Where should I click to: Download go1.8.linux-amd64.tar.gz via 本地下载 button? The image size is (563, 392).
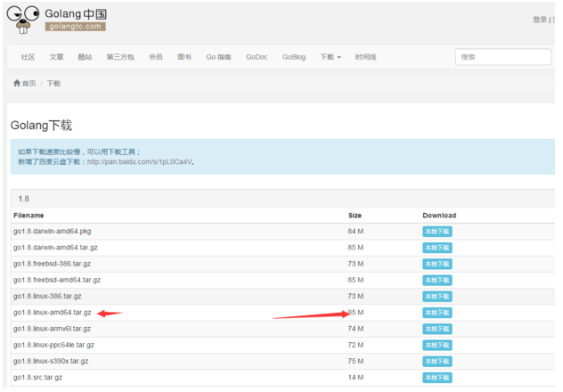point(437,313)
